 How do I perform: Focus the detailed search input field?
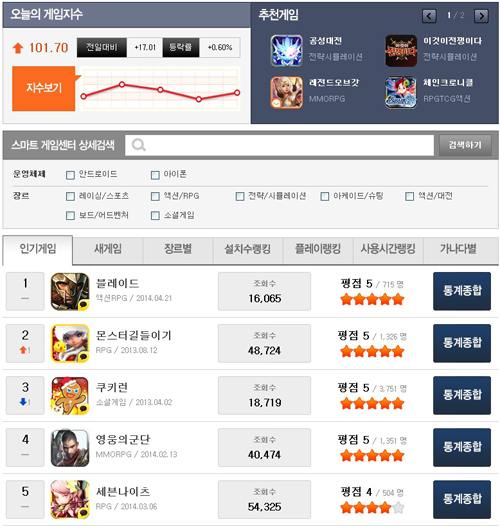click(280, 145)
